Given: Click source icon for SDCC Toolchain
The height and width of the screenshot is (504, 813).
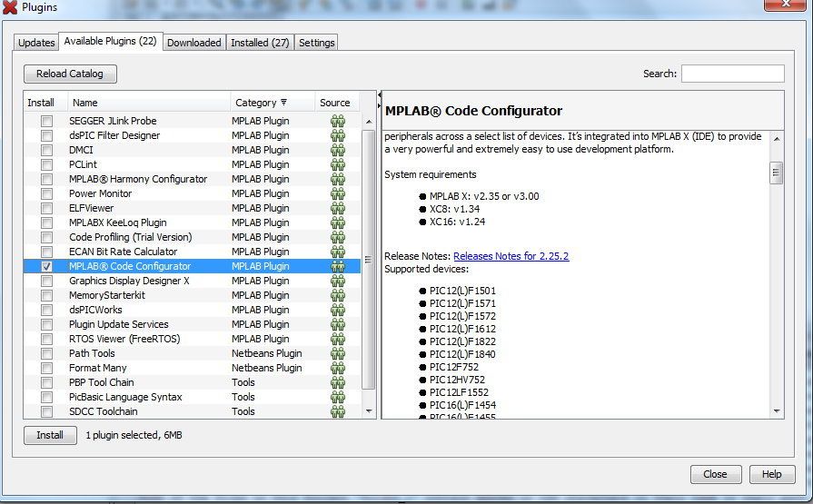Looking at the screenshot, I should tap(338, 411).
